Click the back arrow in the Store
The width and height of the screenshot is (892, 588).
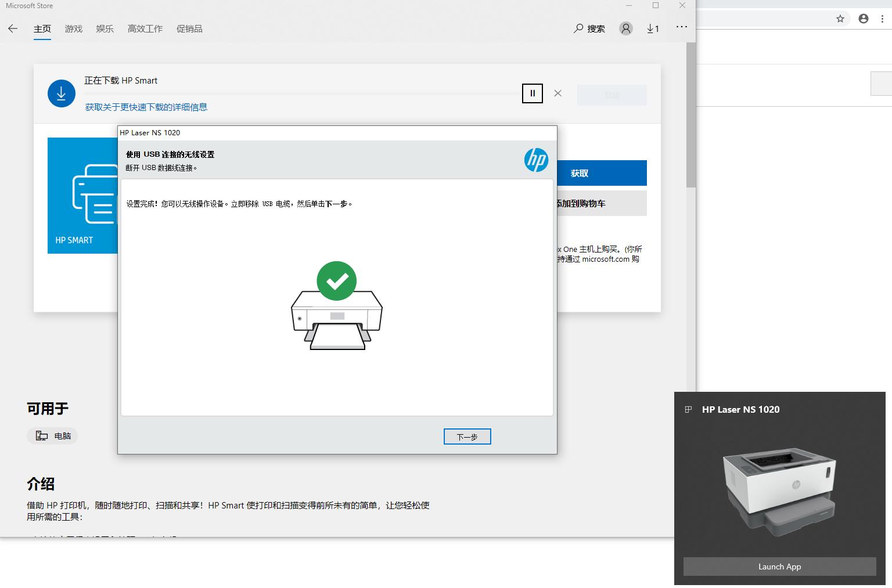13,28
